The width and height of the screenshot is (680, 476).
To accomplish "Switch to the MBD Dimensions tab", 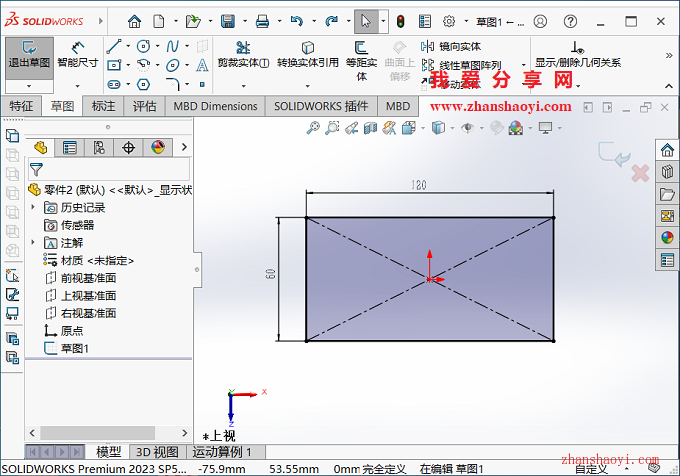I will click(x=215, y=106).
